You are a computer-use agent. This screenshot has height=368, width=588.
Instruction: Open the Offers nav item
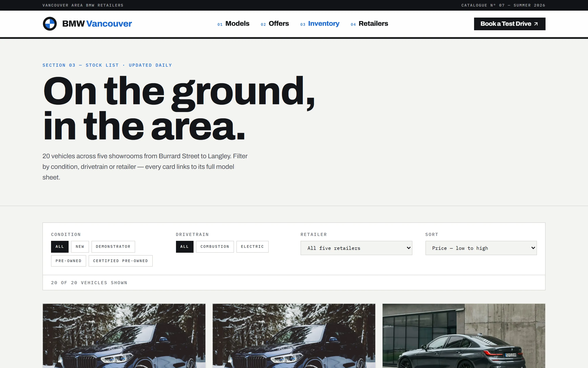coord(275,24)
